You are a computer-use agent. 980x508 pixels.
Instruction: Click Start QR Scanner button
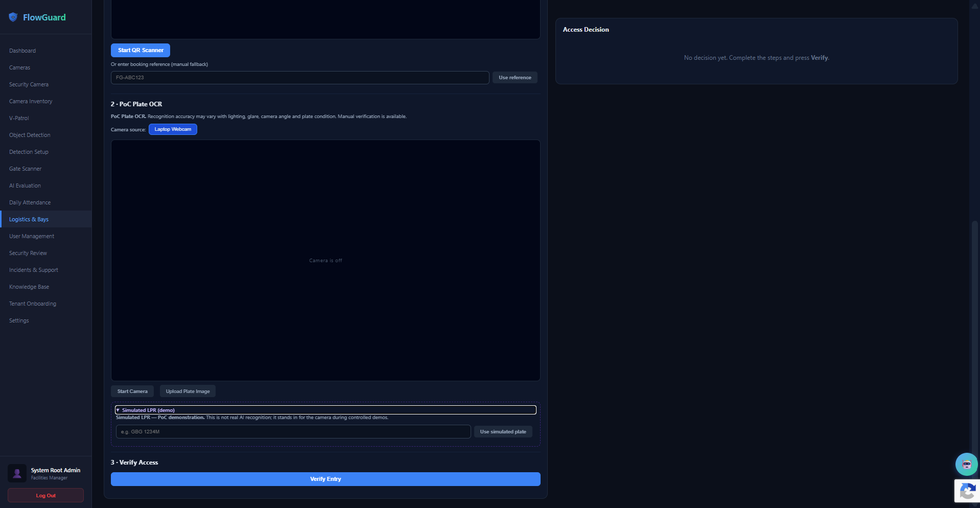141,50
